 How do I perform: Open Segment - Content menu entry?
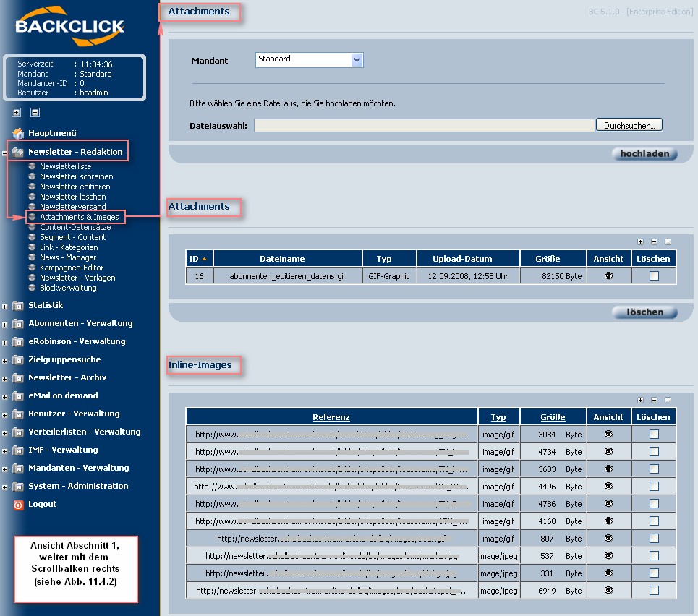pos(72,237)
